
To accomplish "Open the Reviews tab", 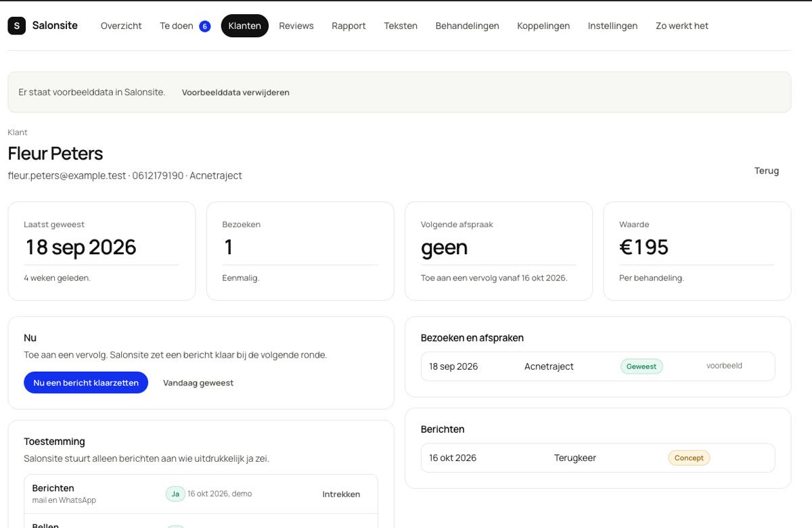I will coord(296,26).
